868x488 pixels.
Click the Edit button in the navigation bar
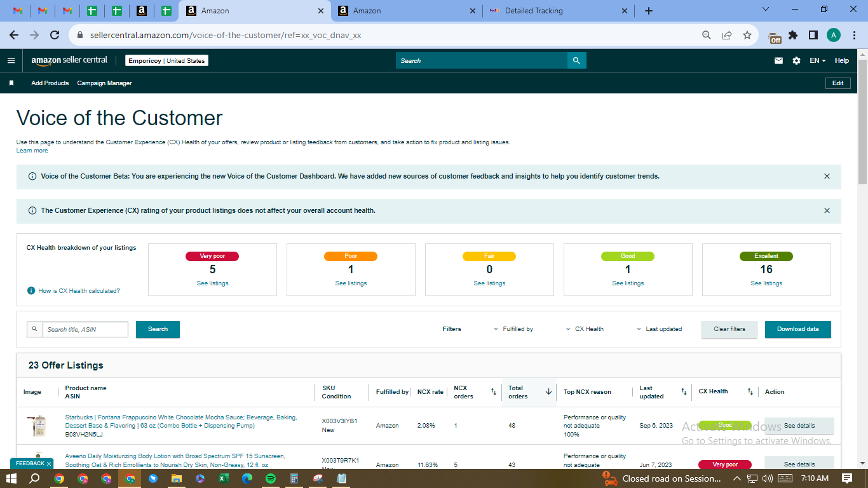click(x=837, y=83)
